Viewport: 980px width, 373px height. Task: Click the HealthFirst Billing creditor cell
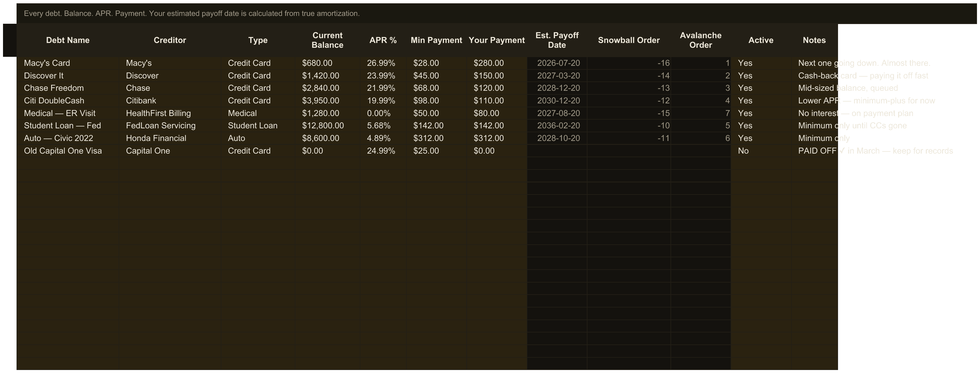(170, 113)
